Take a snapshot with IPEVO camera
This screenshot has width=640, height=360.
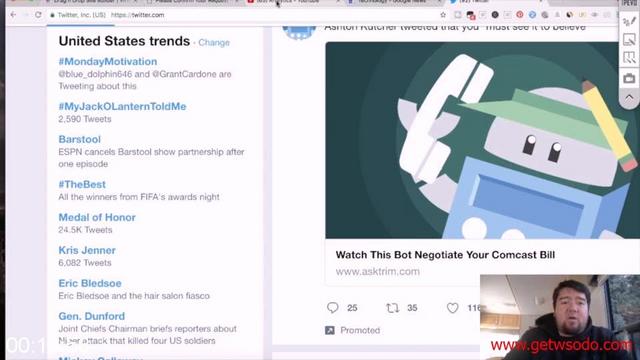coord(629,78)
